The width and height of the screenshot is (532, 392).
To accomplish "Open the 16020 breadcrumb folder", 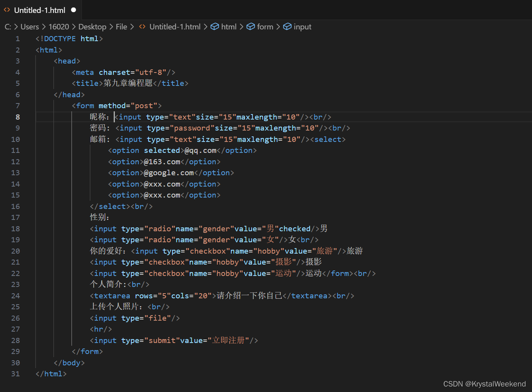I will tap(59, 27).
